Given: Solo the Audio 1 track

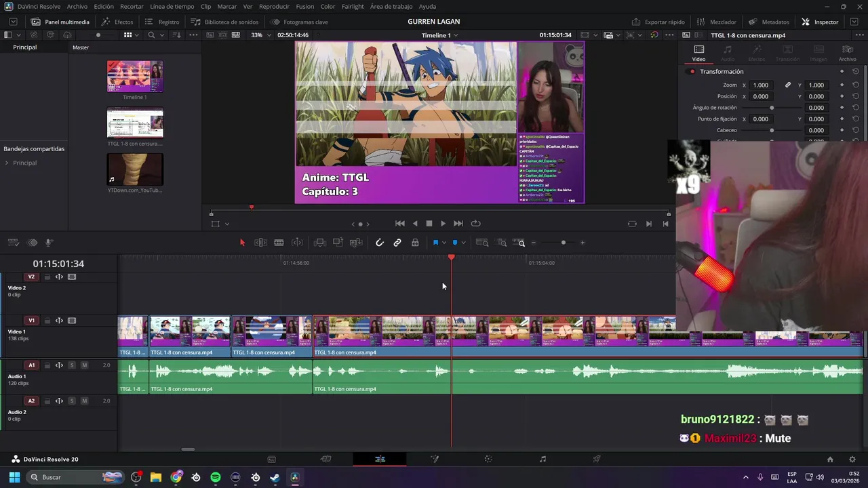Looking at the screenshot, I should [72, 365].
